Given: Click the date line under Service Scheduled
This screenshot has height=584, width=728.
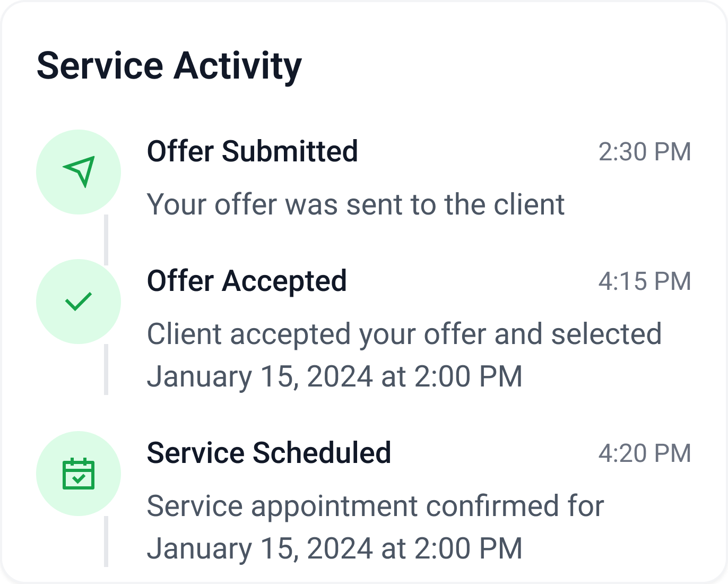Looking at the screenshot, I should click(x=334, y=548).
